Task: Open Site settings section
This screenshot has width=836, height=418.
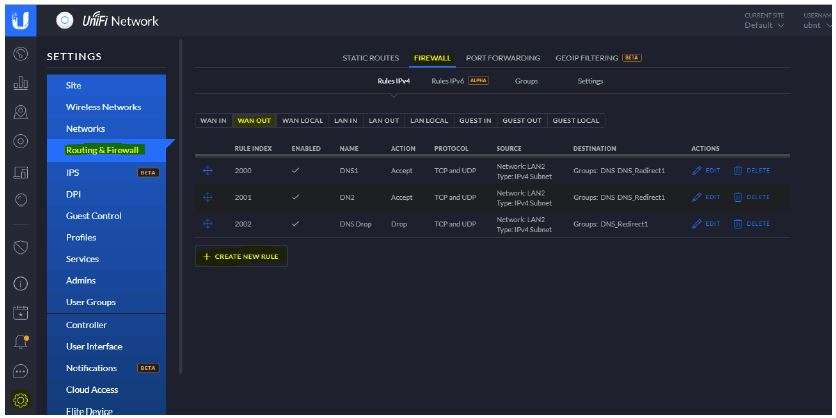Action: (x=107, y=85)
